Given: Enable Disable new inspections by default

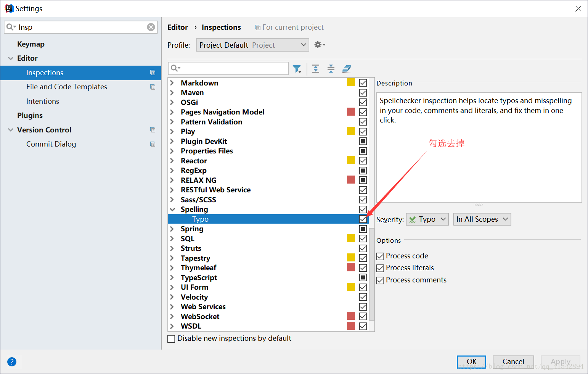Looking at the screenshot, I should pos(172,339).
